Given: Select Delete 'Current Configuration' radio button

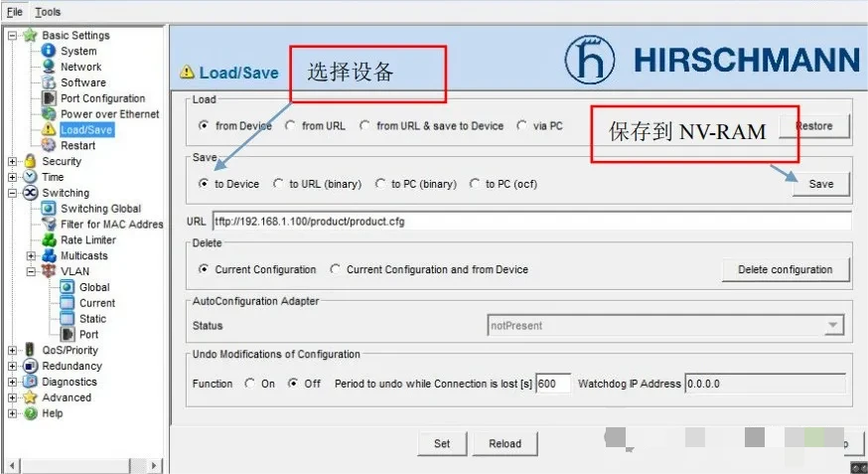Looking at the screenshot, I should 204,269.
